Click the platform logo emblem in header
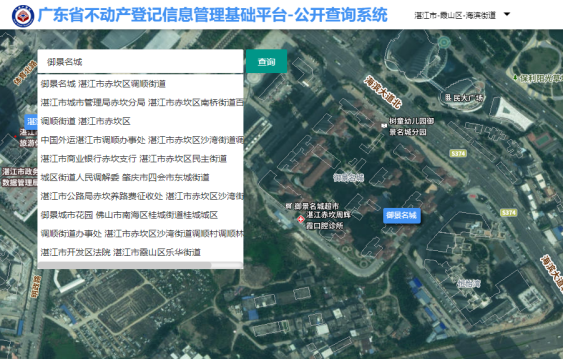The image size is (564, 360). pyautogui.click(x=23, y=16)
